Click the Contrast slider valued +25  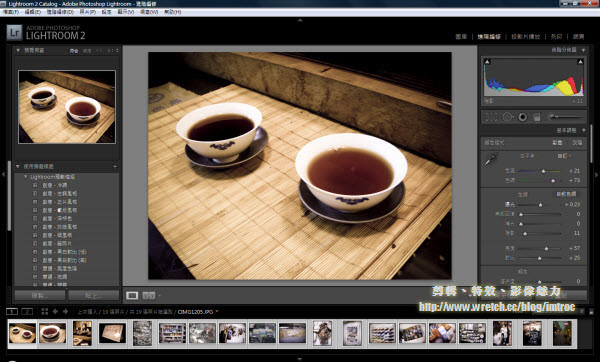539,258
